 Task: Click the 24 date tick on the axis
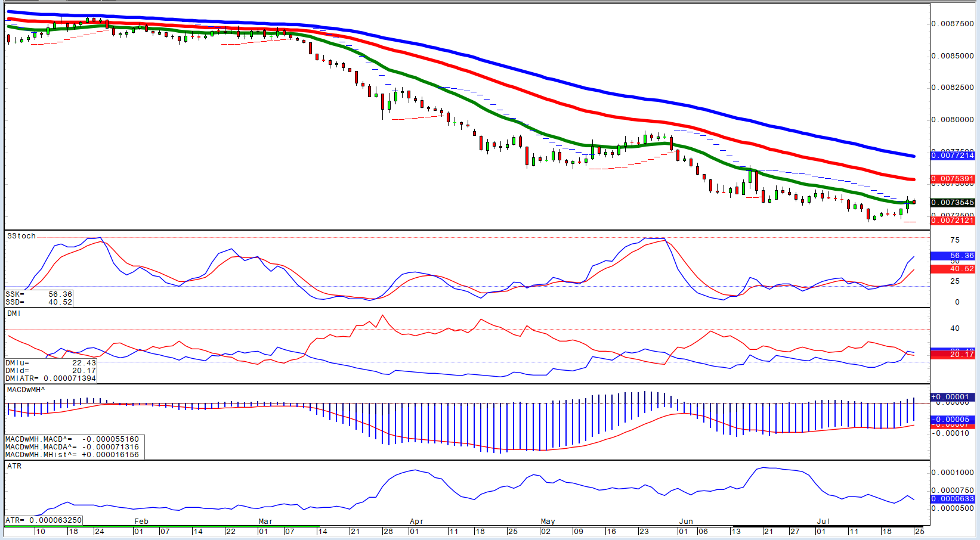click(x=99, y=532)
